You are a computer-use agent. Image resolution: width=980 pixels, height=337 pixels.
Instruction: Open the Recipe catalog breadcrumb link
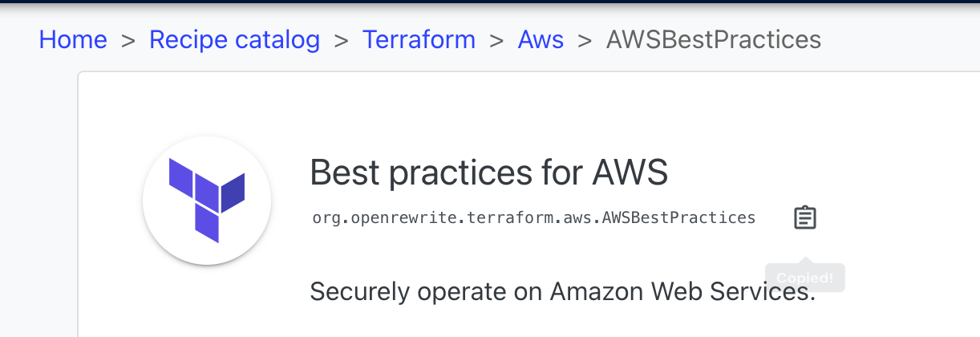pos(234,39)
